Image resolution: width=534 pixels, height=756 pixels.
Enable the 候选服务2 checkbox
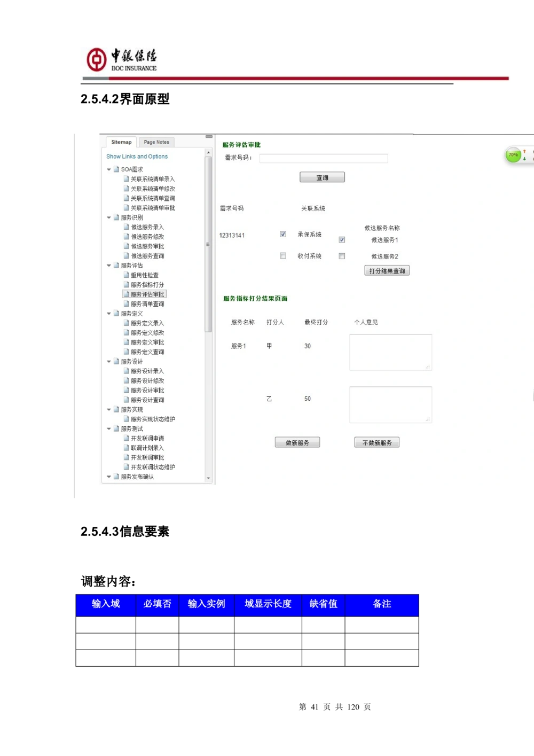click(x=342, y=256)
